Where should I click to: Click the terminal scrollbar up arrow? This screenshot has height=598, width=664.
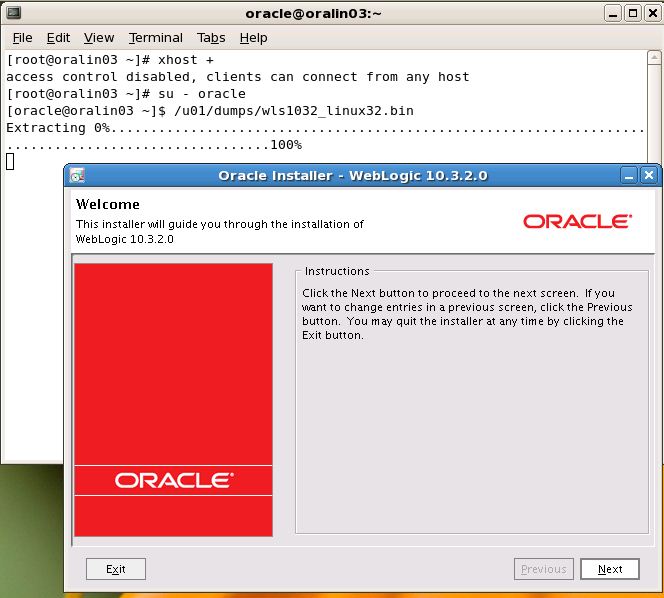(x=654, y=58)
